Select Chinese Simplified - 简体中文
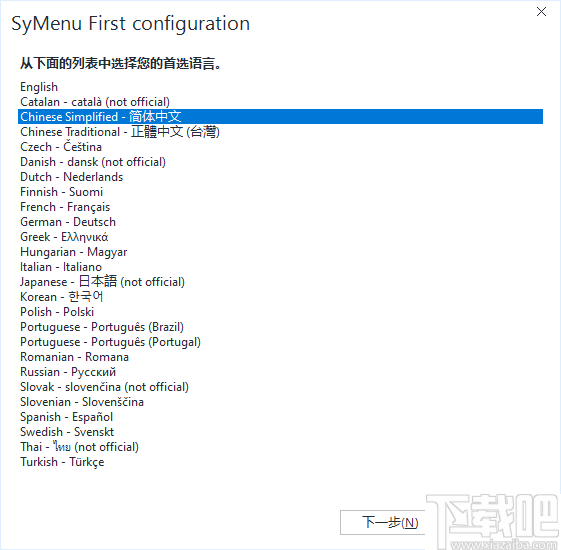The width and height of the screenshot is (561, 550). (x=280, y=117)
